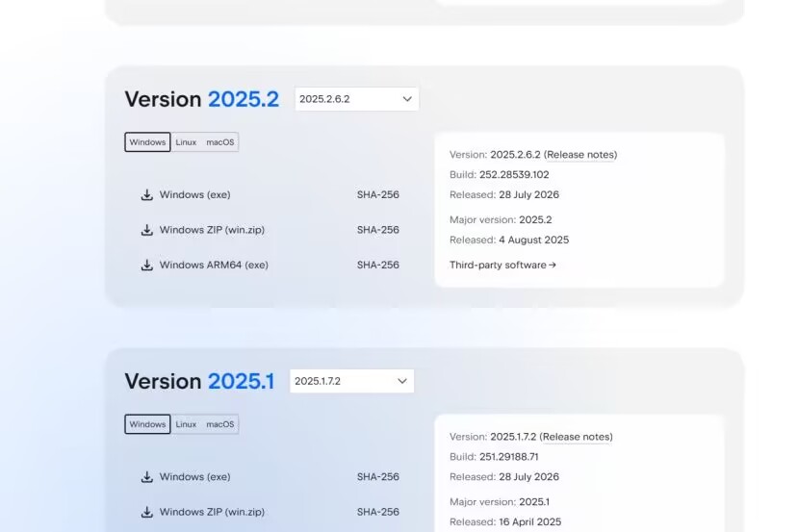This screenshot has width=798, height=532.
Task: Click download icon for 2025.2 Windows (exe)
Action: click(x=147, y=194)
